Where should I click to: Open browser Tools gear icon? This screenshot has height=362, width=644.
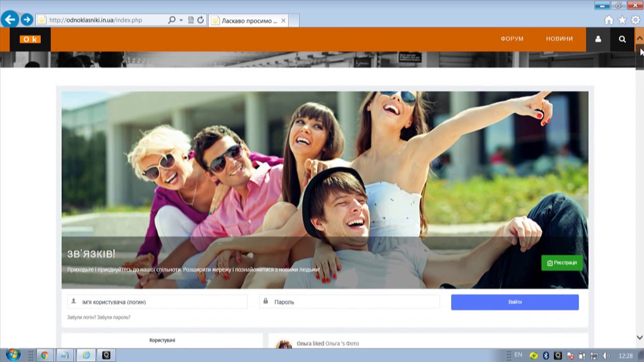[x=635, y=20]
